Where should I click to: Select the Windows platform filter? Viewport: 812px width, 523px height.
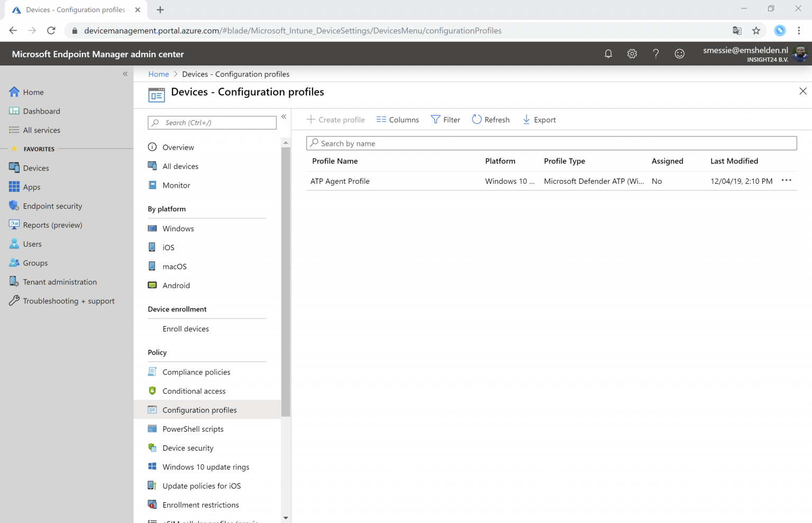click(x=178, y=228)
